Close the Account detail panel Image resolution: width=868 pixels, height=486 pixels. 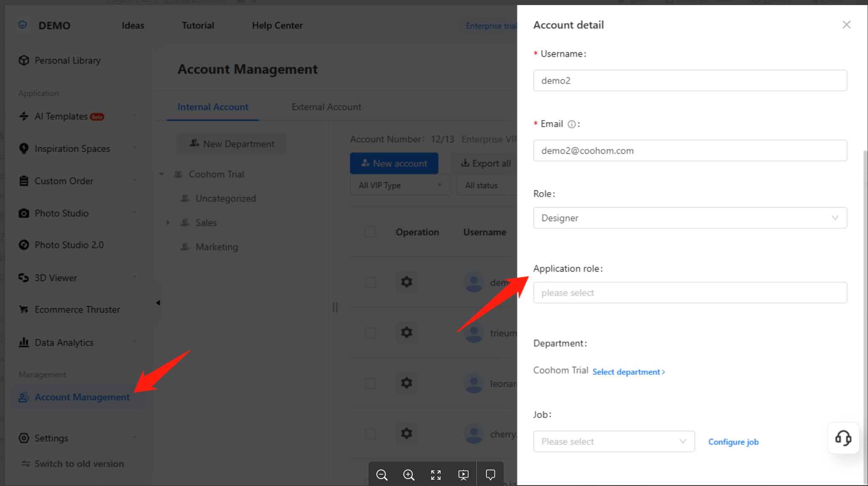click(847, 25)
